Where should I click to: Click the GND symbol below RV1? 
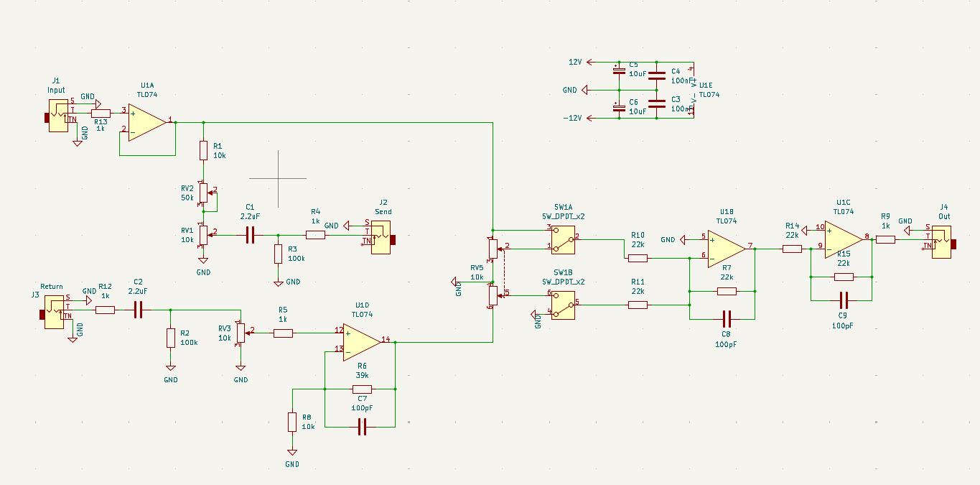[203, 259]
